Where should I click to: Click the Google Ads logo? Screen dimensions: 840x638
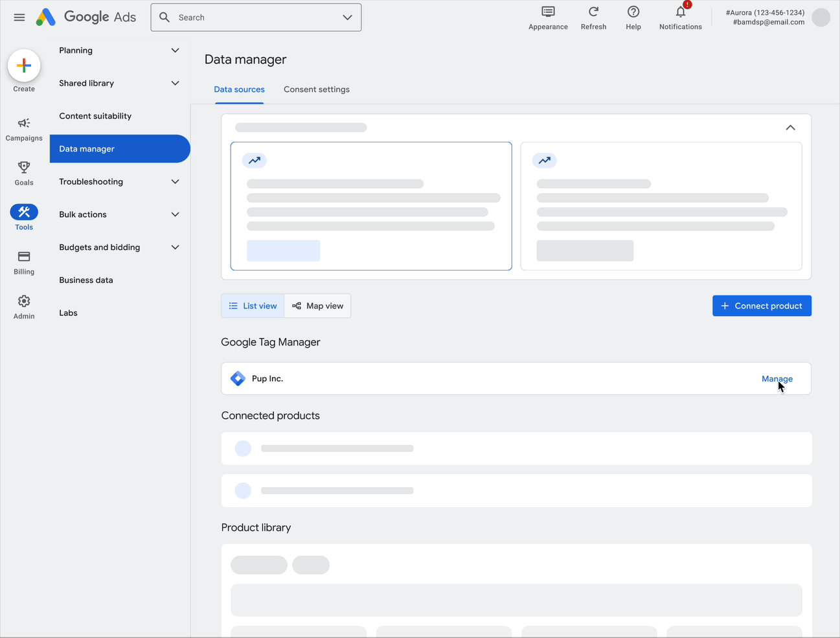click(x=86, y=17)
